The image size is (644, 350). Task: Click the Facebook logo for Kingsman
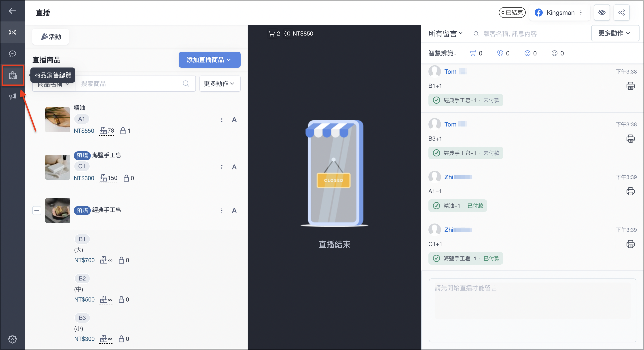coord(538,13)
